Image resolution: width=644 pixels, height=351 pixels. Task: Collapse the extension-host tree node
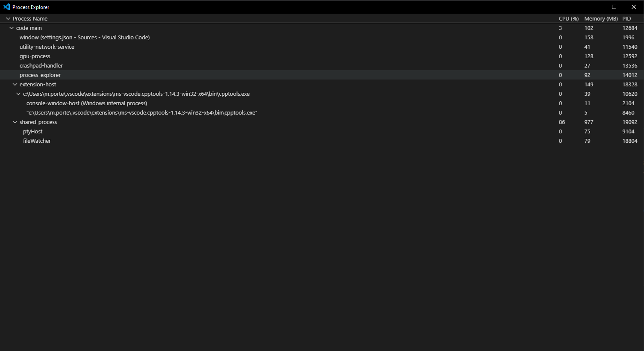coord(15,84)
